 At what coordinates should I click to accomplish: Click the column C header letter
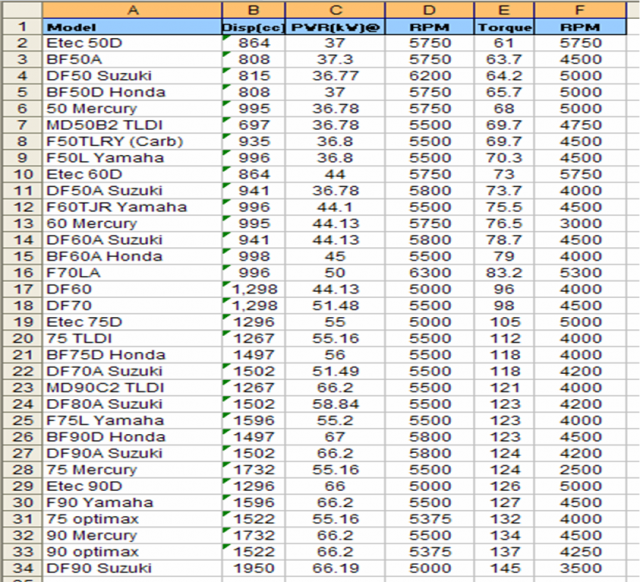coord(337,9)
